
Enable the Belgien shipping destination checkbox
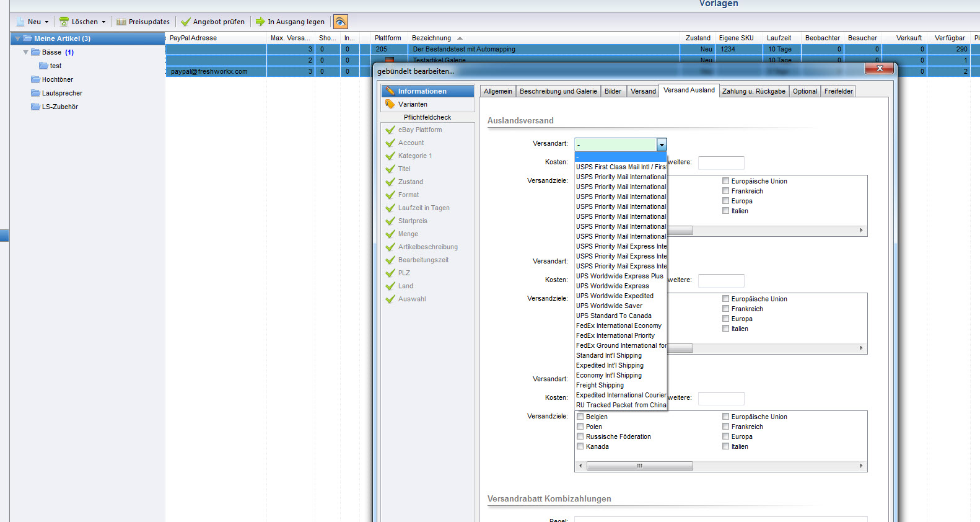[x=580, y=417]
